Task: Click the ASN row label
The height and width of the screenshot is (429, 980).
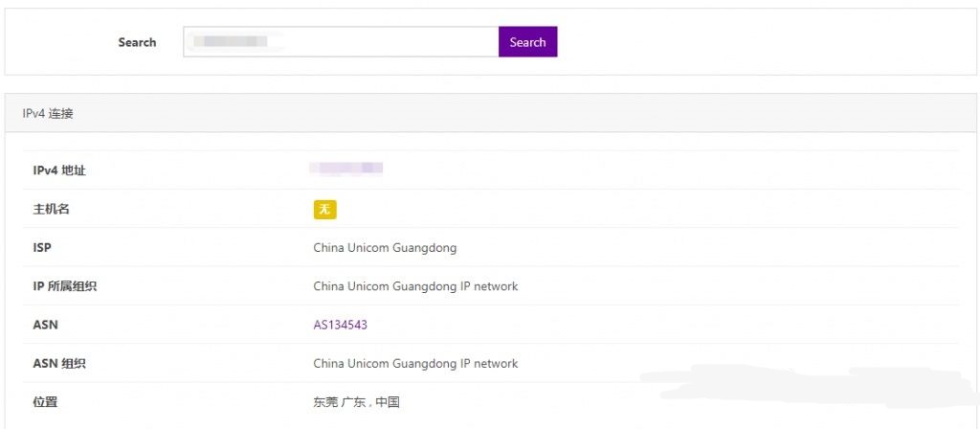Action: 45,325
